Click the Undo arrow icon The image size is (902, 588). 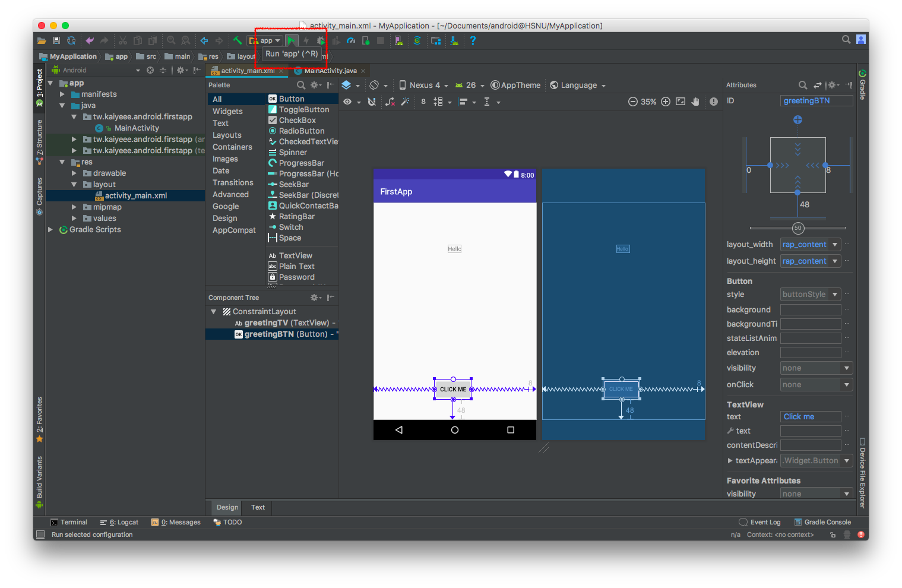[90, 40]
